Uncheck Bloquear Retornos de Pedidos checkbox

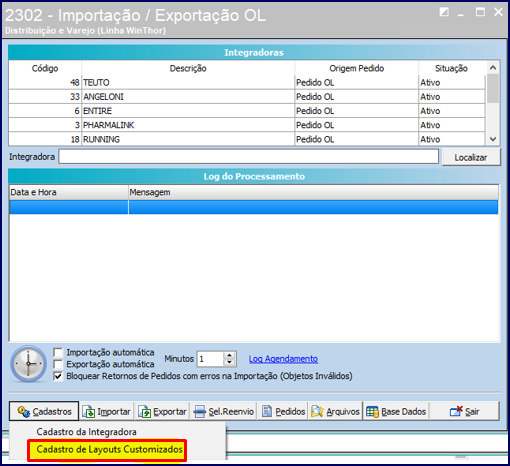(58, 376)
